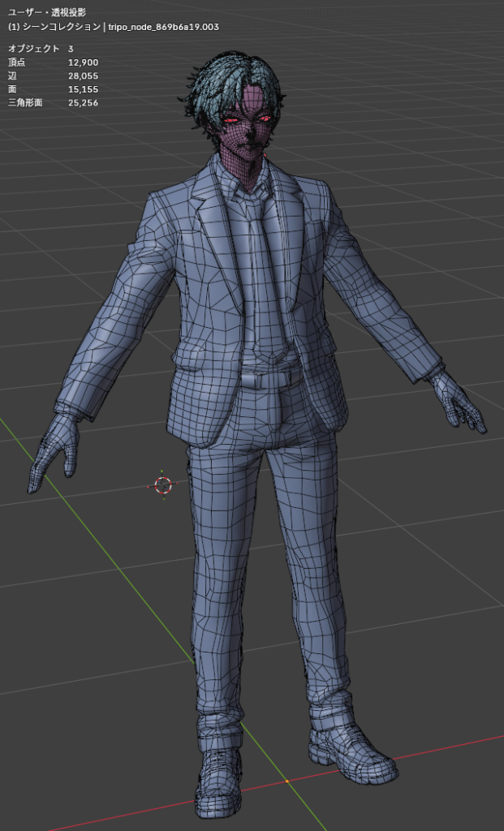Click the tripo_node_869b6a19.003 object name text

click(x=162, y=27)
